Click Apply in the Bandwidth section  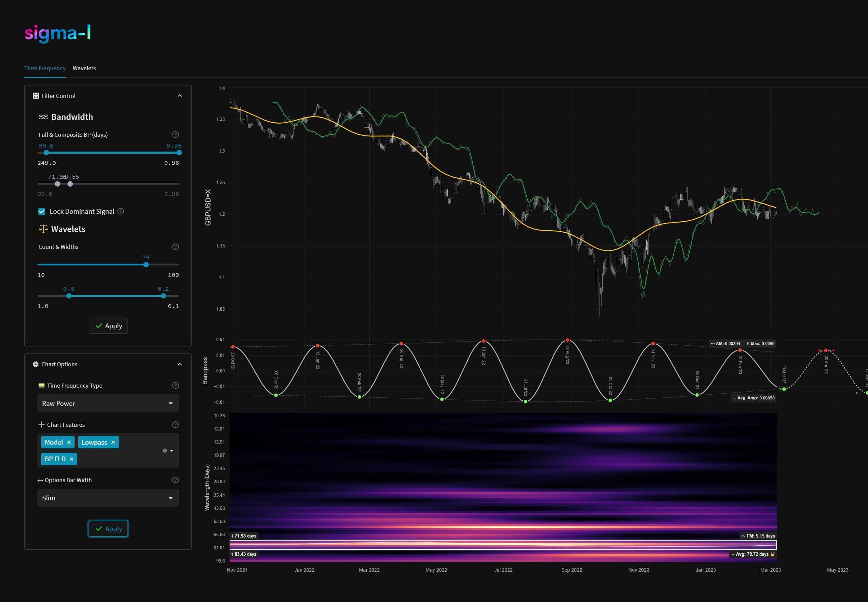pyautogui.click(x=108, y=325)
